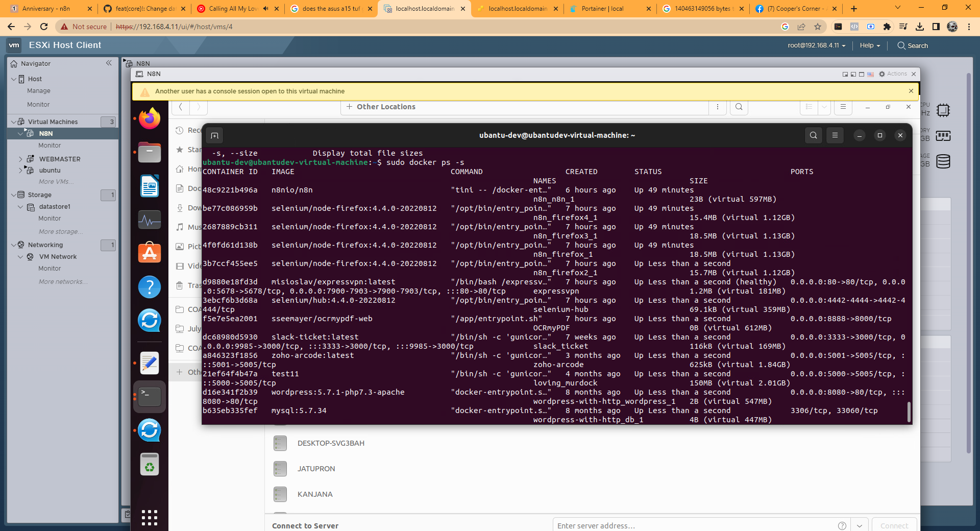980x531 pixels.
Task: Open the Help icon in dock
Action: (x=149, y=287)
